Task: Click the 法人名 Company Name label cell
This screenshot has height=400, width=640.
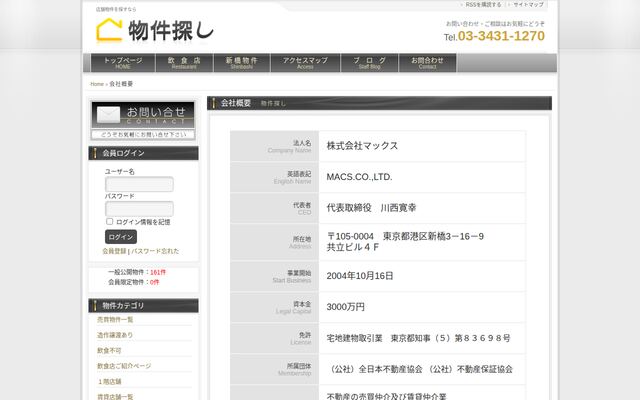Action: click(274, 146)
